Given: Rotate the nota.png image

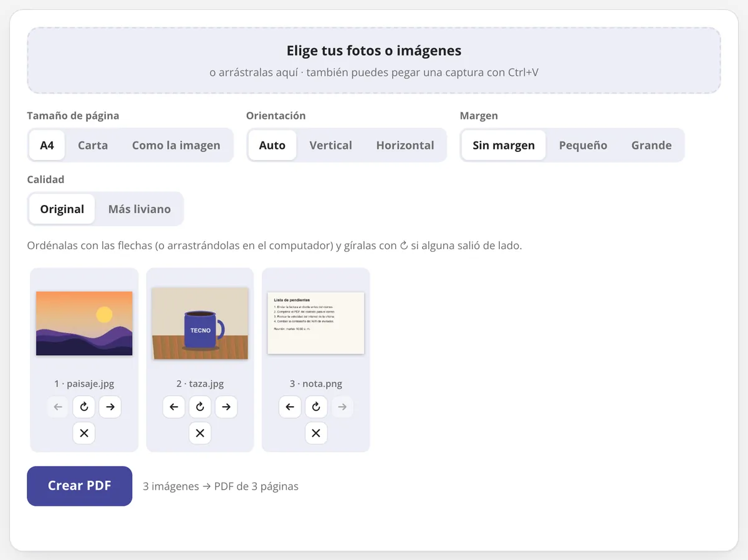Looking at the screenshot, I should tap(316, 407).
